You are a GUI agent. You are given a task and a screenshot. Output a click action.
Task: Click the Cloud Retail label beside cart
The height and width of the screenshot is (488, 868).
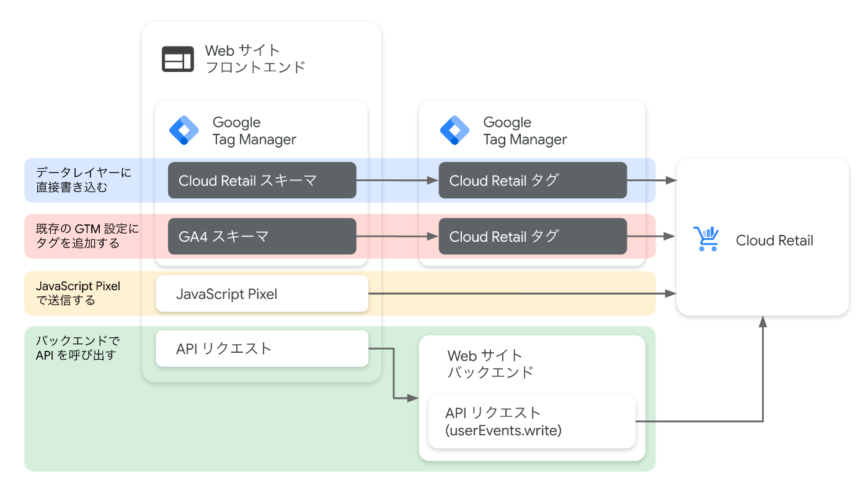pos(774,241)
